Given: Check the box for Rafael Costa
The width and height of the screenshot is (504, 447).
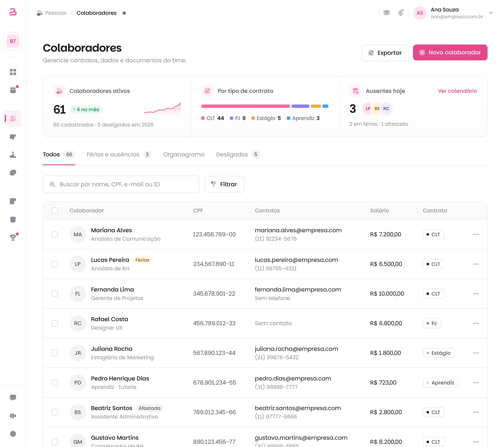Looking at the screenshot, I should coord(55,323).
